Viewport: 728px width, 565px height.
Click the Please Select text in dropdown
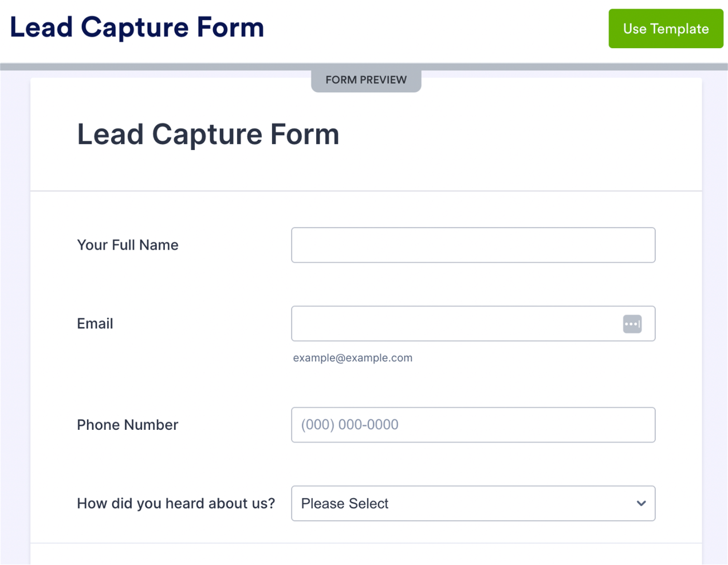[345, 503]
